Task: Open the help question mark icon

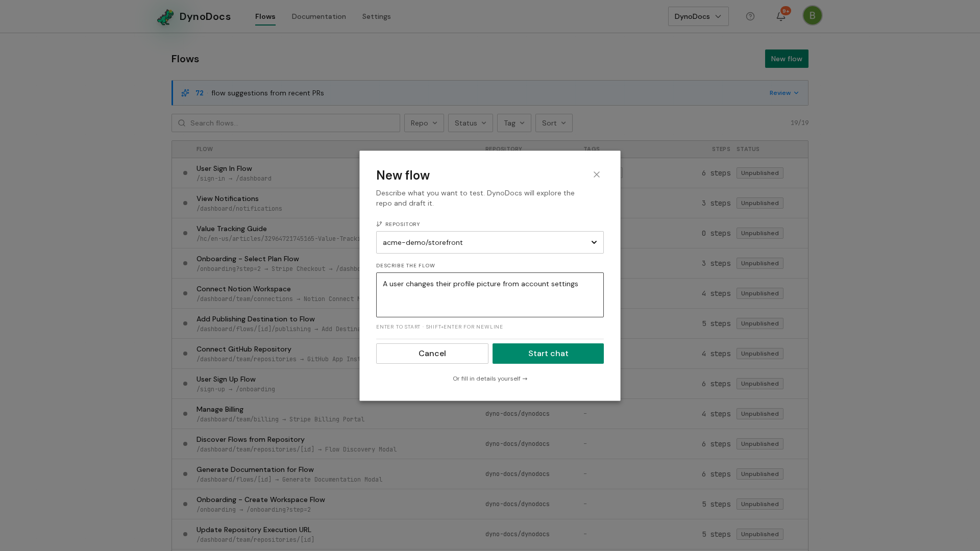Action: [750, 16]
